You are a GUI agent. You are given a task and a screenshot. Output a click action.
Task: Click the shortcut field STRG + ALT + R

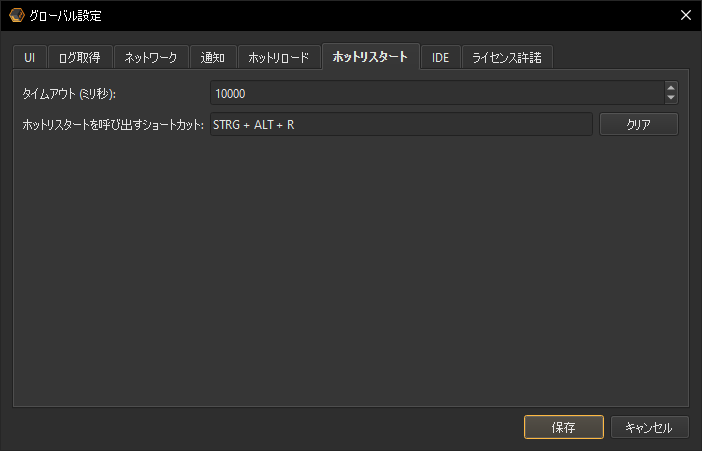(x=401, y=124)
